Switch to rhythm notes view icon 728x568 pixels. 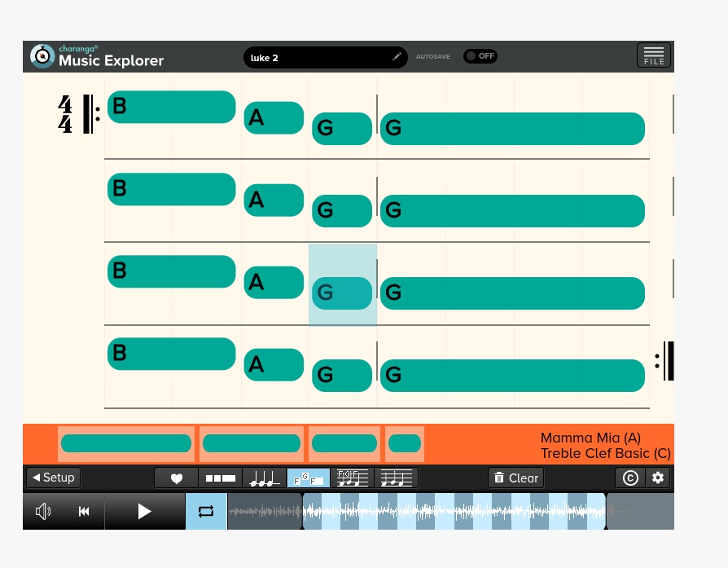[264, 478]
